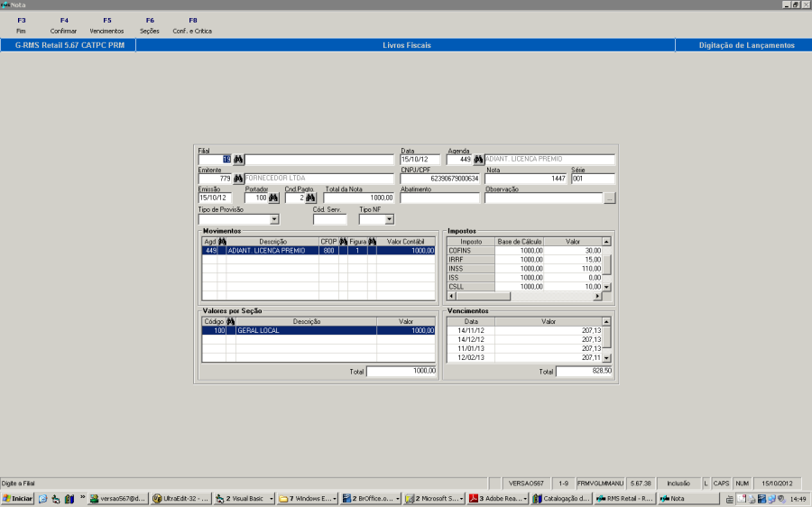Click binoculars icon in Movimentos Agd header
Screen dimensions: 812x507
[222, 242]
